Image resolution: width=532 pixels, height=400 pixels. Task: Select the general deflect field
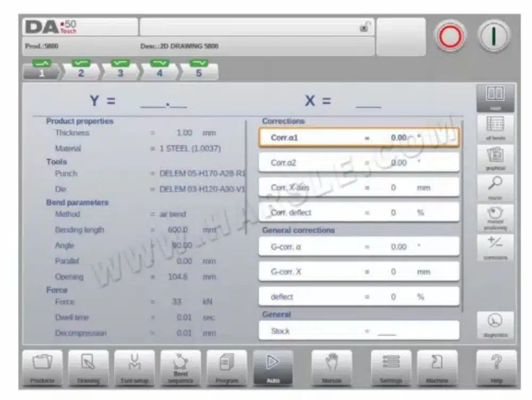[359, 297]
